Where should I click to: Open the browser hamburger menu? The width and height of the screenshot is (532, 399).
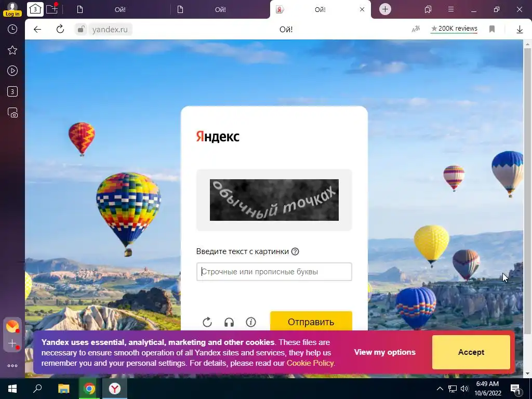(x=451, y=9)
